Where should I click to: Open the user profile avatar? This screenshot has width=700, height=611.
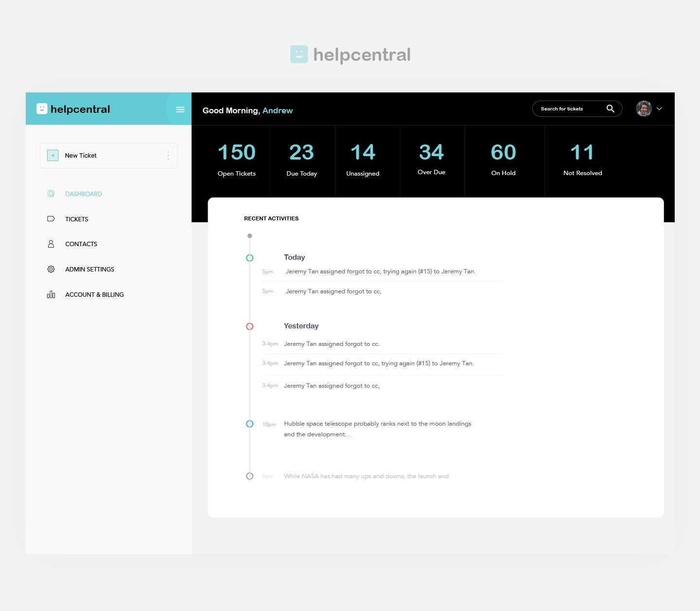pyautogui.click(x=644, y=108)
